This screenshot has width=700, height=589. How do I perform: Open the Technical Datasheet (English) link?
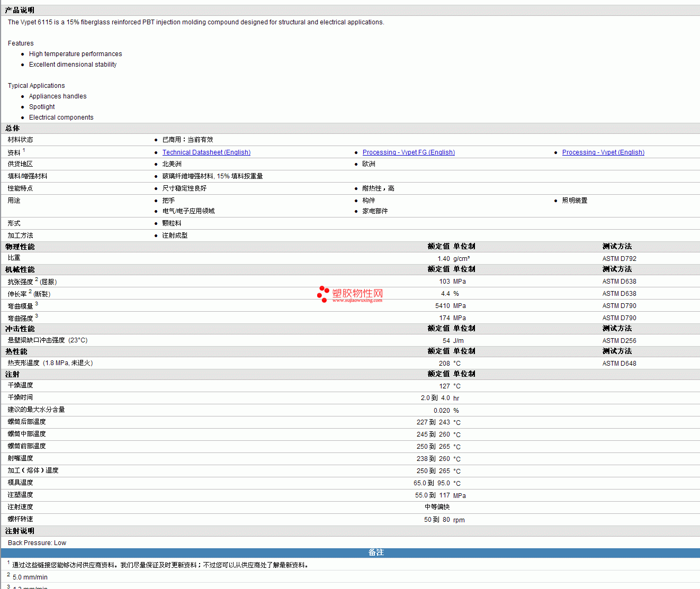pyautogui.click(x=207, y=152)
